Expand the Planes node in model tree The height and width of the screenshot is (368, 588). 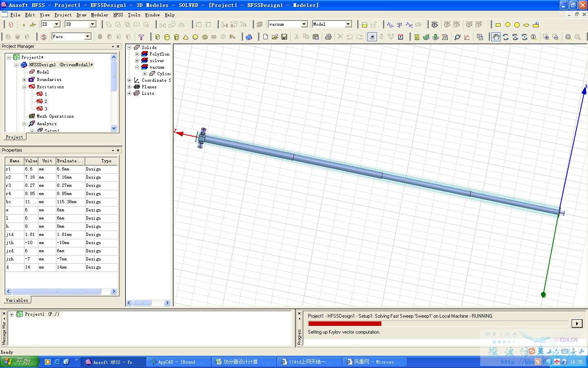[x=129, y=87]
